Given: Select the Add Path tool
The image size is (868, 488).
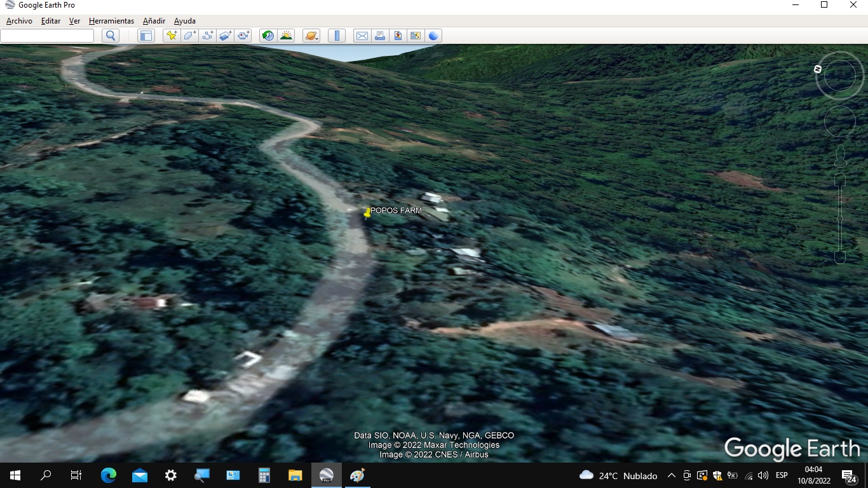Looking at the screenshot, I should 207,36.
